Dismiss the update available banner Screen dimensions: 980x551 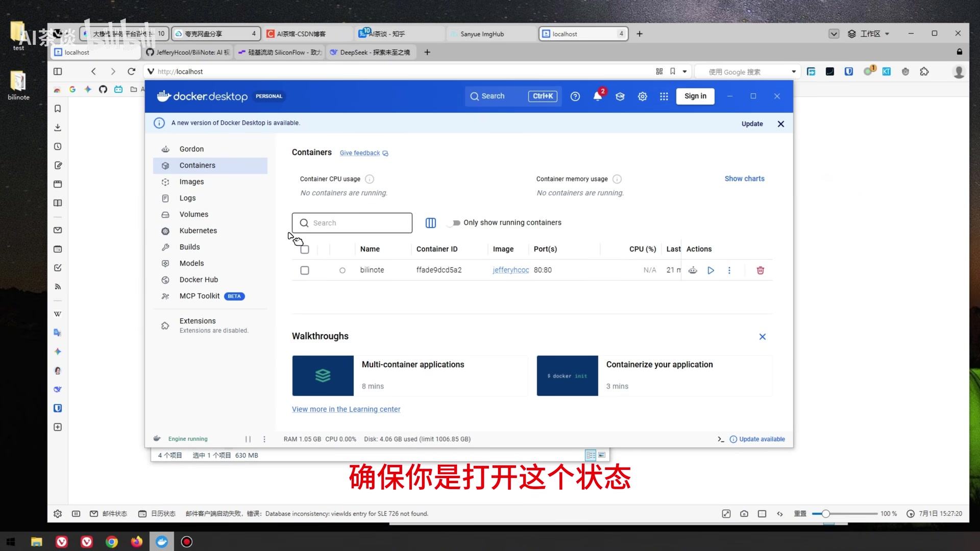(x=781, y=124)
